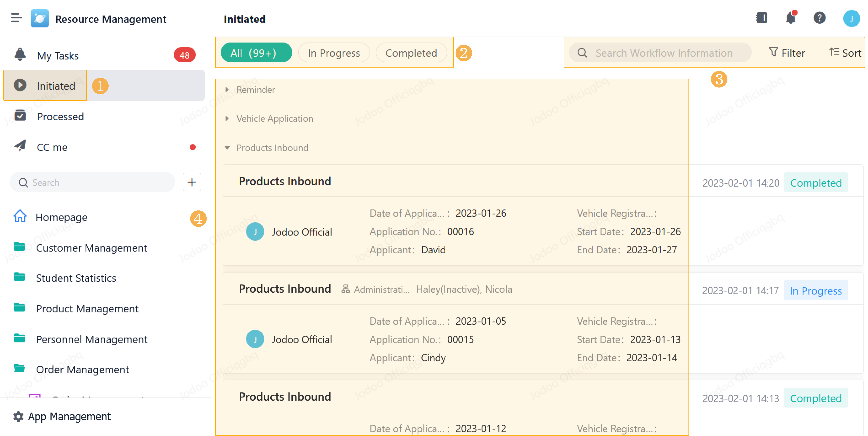Click the magnifier in workflow search
Viewport: 868px width, 436px height.
click(x=582, y=53)
